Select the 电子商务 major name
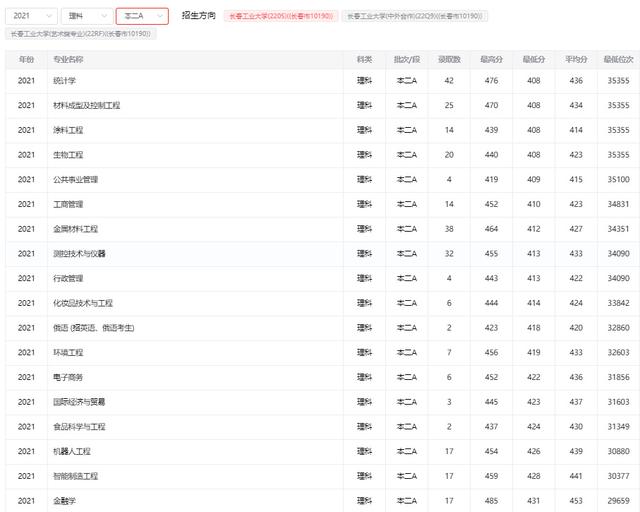The height and width of the screenshot is (512, 640). pos(68,377)
